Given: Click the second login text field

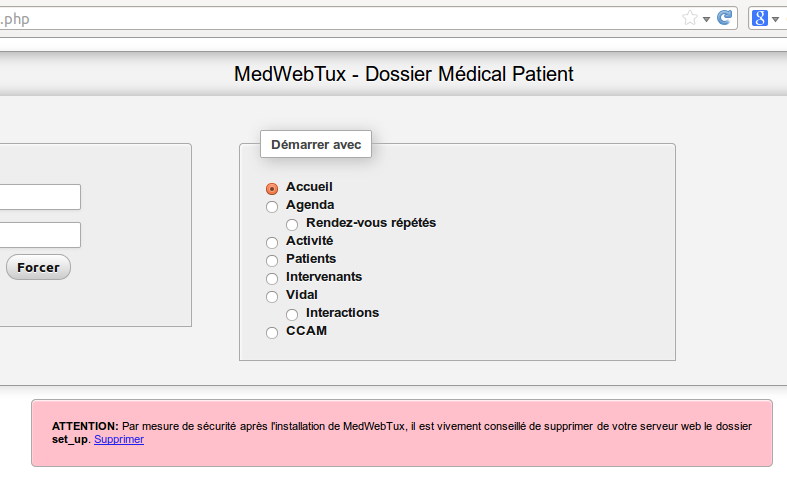Looking at the screenshot, I should [40, 235].
